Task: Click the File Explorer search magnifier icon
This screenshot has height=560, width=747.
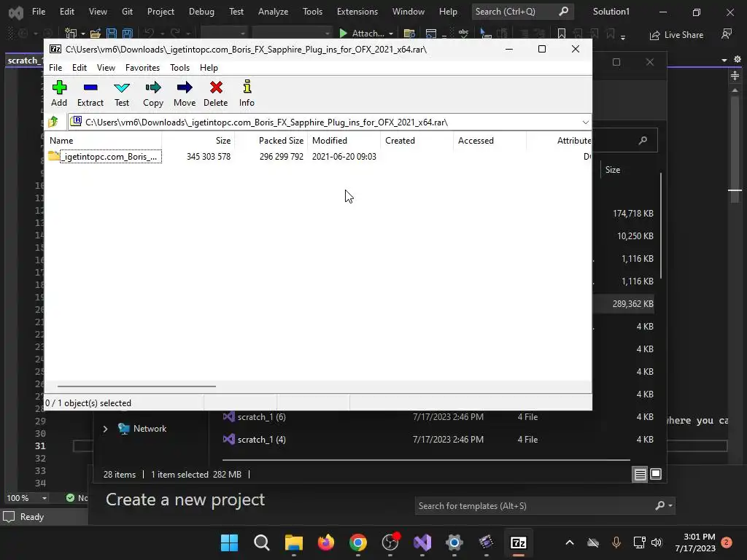Action: click(643, 140)
